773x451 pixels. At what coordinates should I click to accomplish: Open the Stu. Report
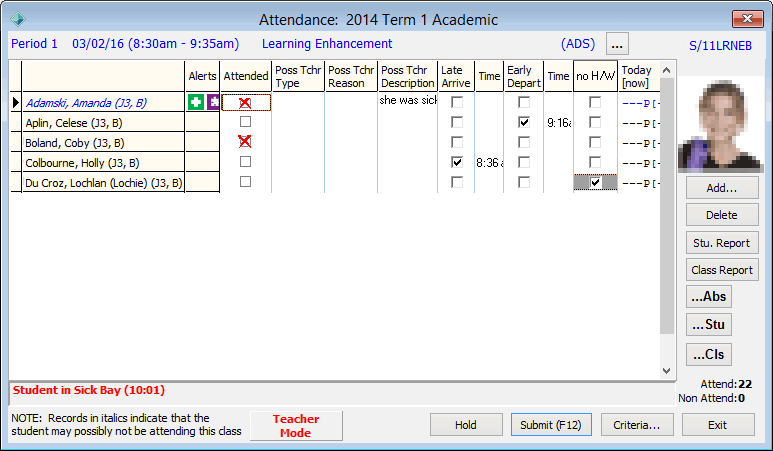[722, 243]
